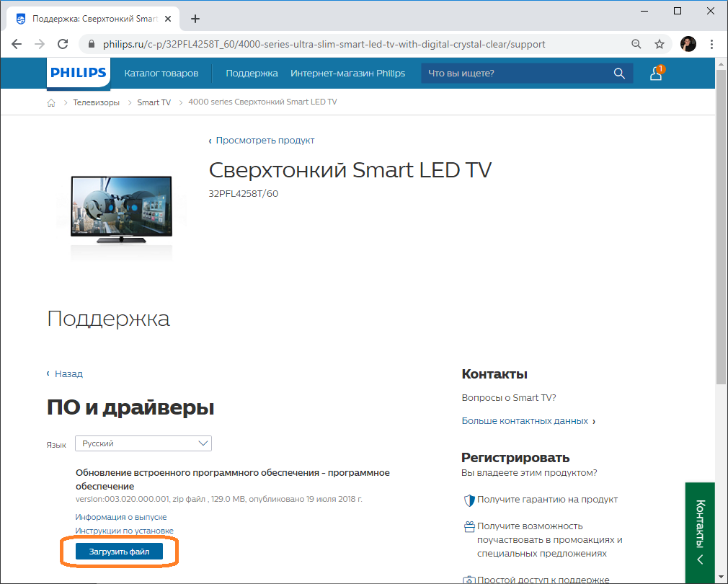Viewport: 728px width, 584px height.
Task: Click Вопросы о Smart TV? text
Action: [x=509, y=398]
